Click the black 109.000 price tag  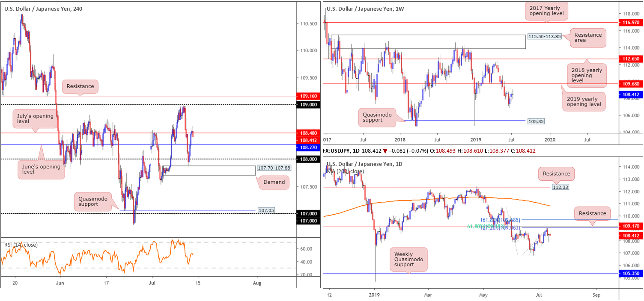pos(308,105)
